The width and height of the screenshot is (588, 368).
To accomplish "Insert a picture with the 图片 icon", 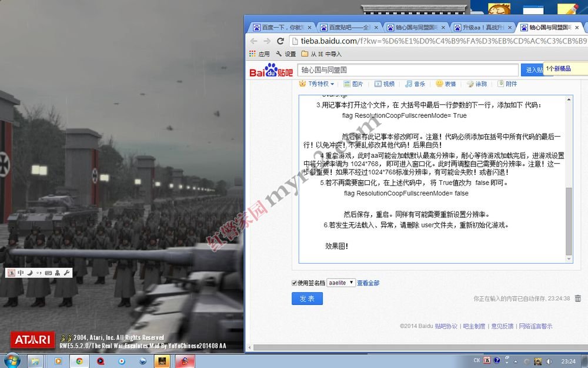I will [x=353, y=84].
